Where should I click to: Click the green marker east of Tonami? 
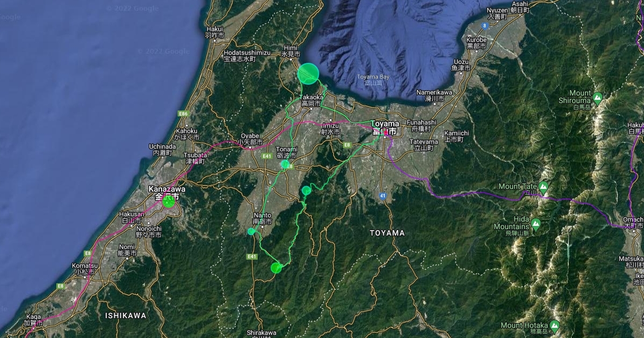306,190
